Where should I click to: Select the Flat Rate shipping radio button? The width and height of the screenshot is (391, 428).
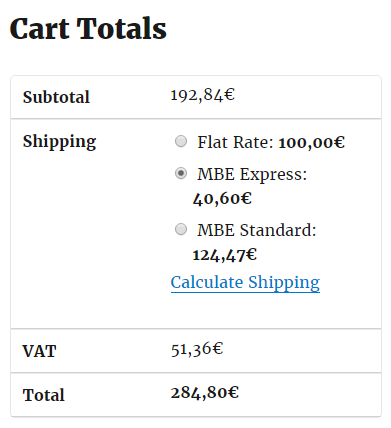tap(181, 141)
